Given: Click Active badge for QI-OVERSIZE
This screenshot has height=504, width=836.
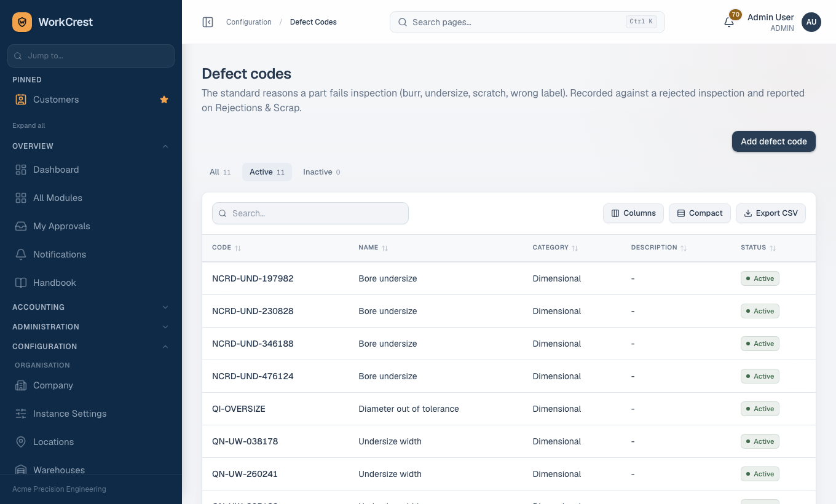Looking at the screenshot, I should (x=760, y=409).
